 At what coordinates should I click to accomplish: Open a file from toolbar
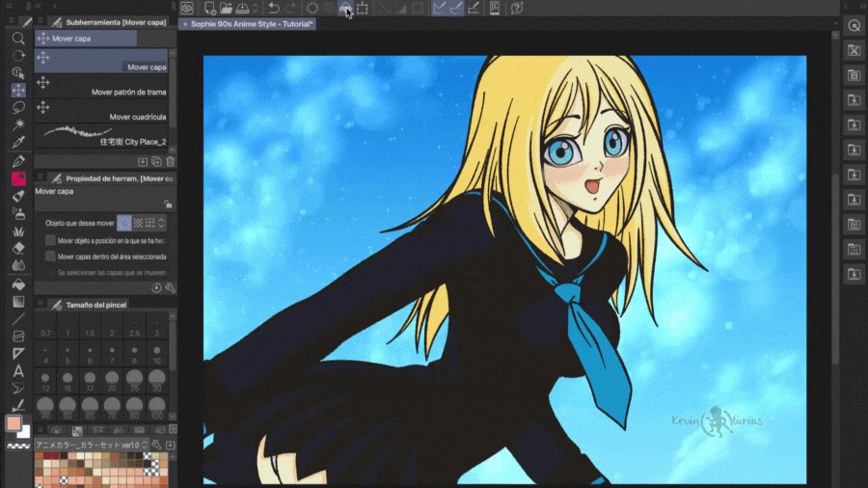tap(226, 8)
